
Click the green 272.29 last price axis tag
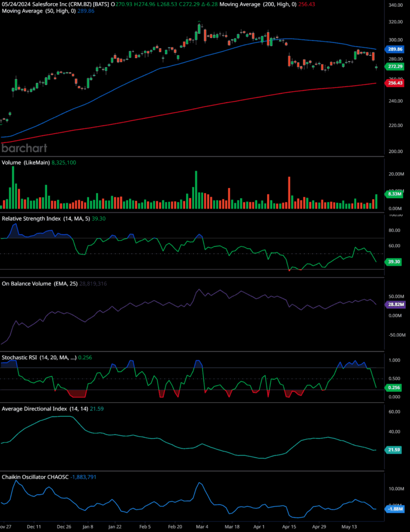point(395,67)
